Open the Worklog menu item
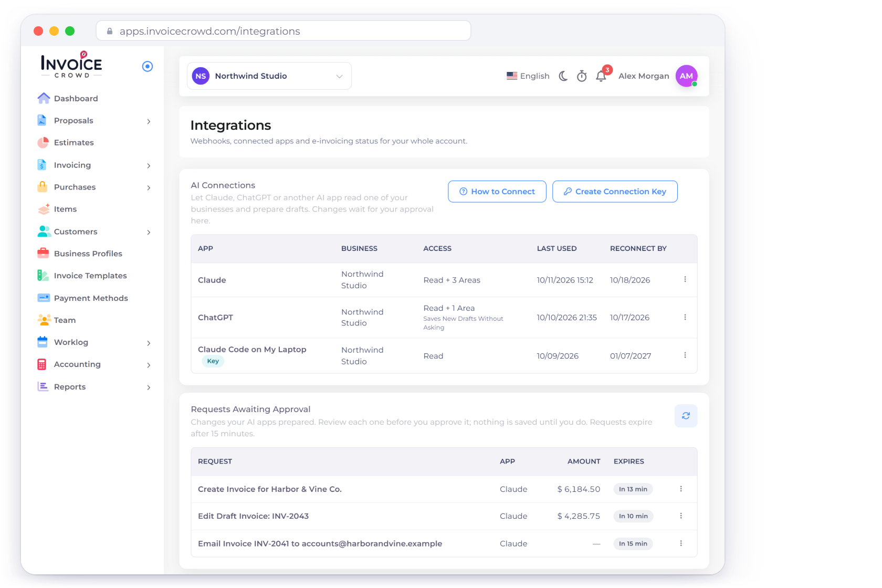This screenshot has width=882, height=588. point(71,342)
